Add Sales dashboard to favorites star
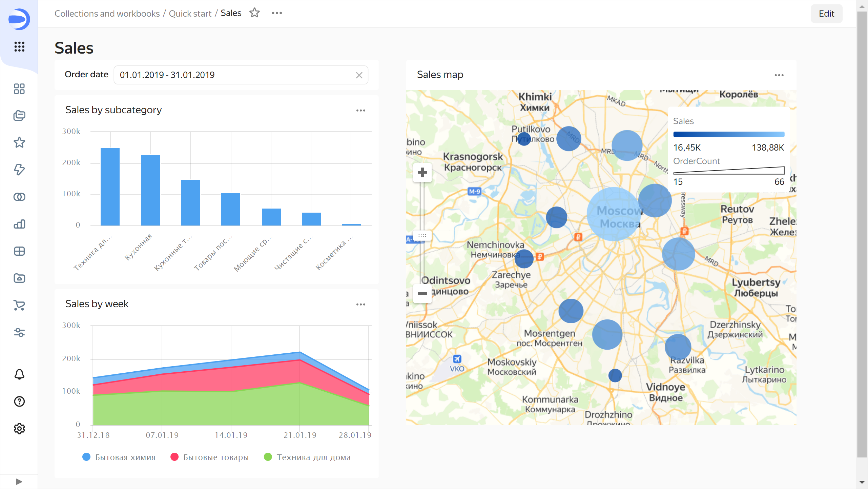Screen dimensions: 868x489 pyautogui.click(x=254, y=13)
